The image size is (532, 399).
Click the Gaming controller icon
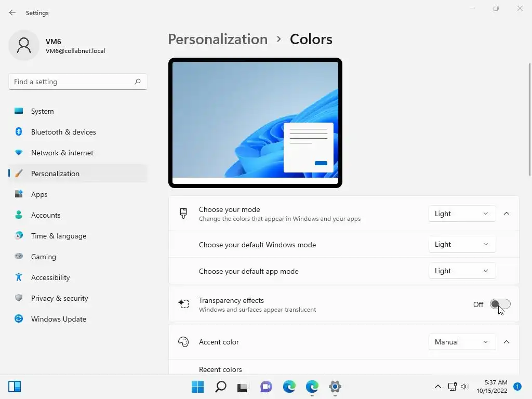[x=19, y=256]
